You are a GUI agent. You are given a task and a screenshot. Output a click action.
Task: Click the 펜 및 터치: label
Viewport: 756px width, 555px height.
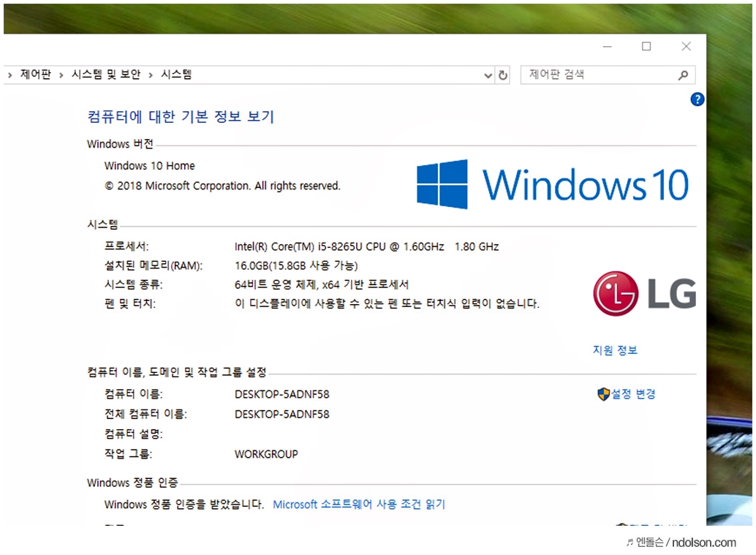pos(129,303)
